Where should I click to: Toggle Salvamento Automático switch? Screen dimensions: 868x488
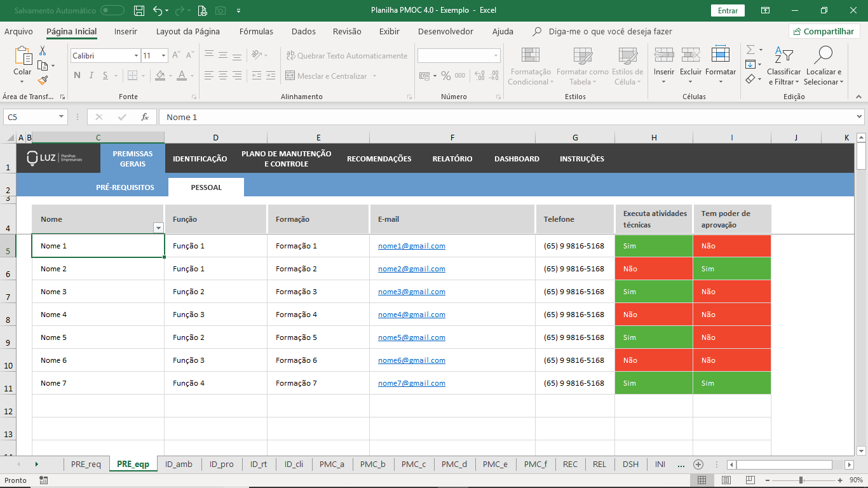click(112, 10)
